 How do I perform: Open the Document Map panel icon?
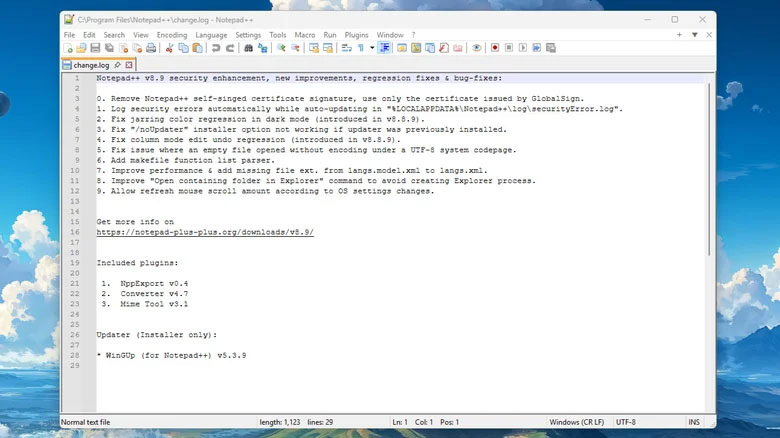click(x=416, y=48)
